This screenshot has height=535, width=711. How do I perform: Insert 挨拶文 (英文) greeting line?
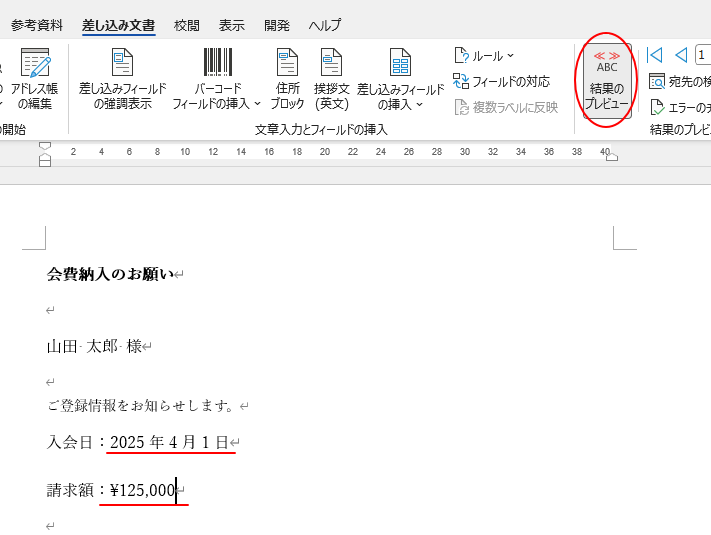331,79
